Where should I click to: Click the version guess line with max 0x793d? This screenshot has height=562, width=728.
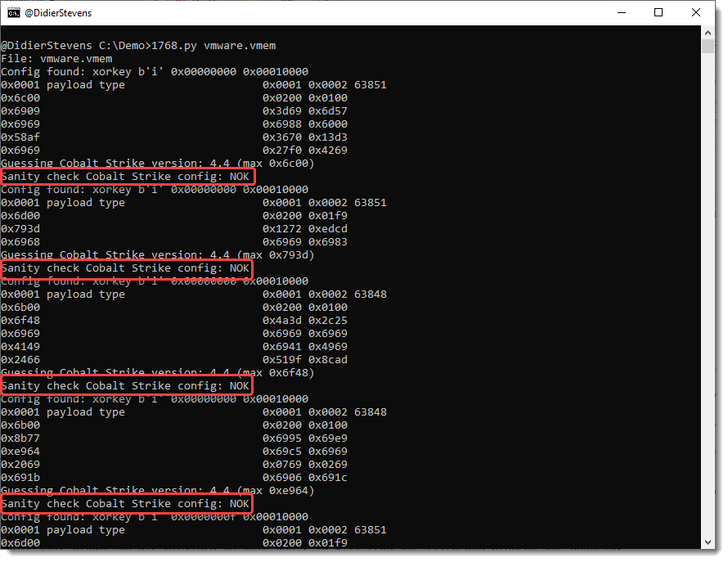click(x=157, y=255)
